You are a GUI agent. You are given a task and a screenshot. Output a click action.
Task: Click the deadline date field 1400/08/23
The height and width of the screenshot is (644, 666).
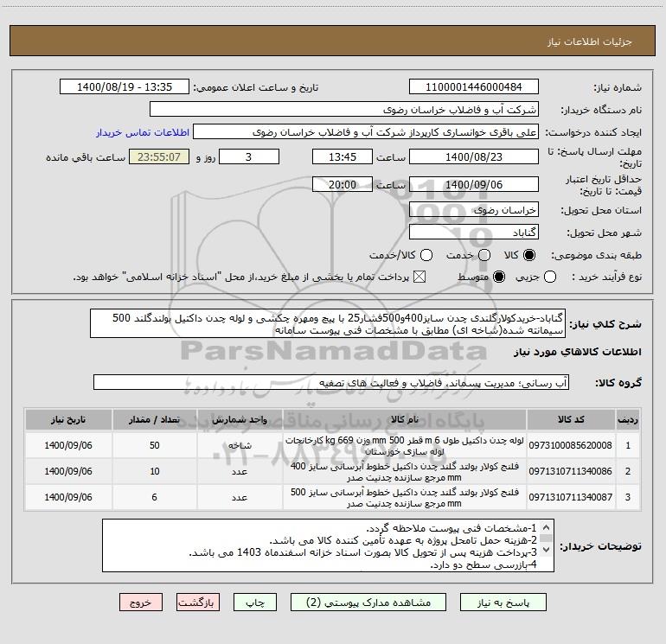pos(474,156)
